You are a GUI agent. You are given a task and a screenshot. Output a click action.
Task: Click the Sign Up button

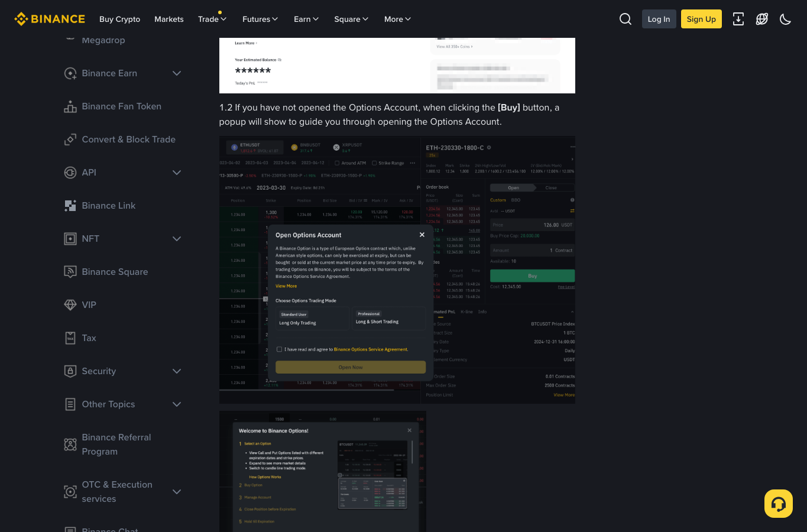tap(701, 19)
